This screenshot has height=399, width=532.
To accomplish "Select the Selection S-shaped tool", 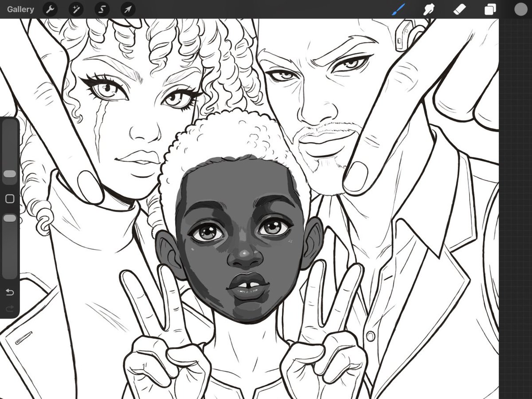I will (x=102, y=9).
